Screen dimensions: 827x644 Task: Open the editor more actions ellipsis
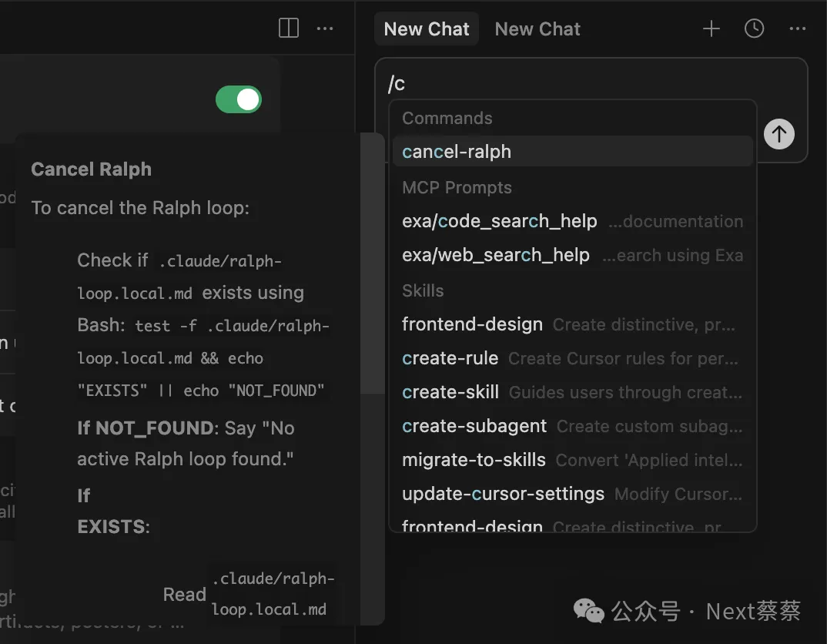(325, 29)
